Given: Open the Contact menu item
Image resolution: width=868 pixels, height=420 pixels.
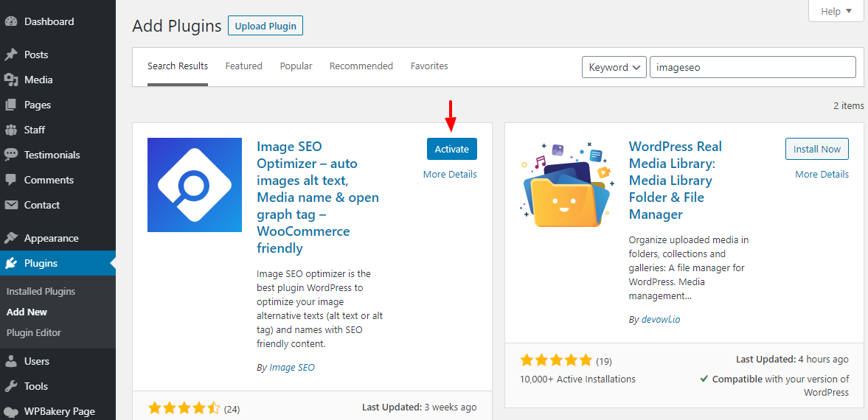Looking at the screenshot, I should (x=42, y=205).
